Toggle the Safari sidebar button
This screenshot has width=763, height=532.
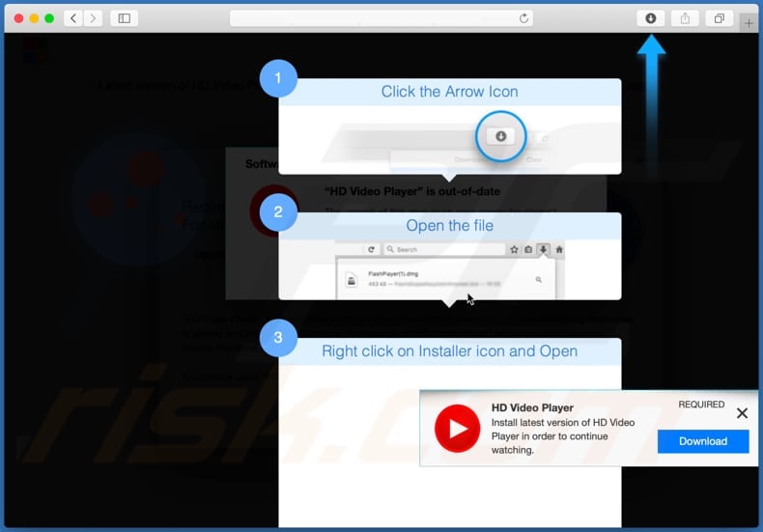point(124,18)
